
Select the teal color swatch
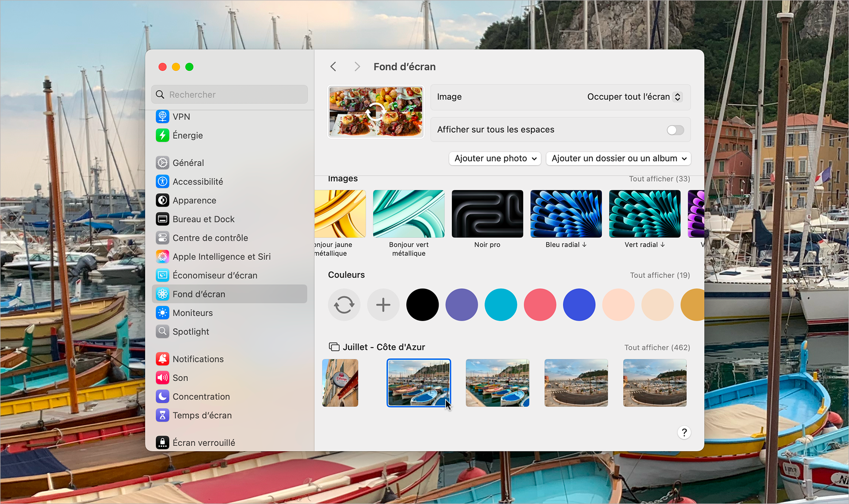pyautogui.click(x=501, y=304)
